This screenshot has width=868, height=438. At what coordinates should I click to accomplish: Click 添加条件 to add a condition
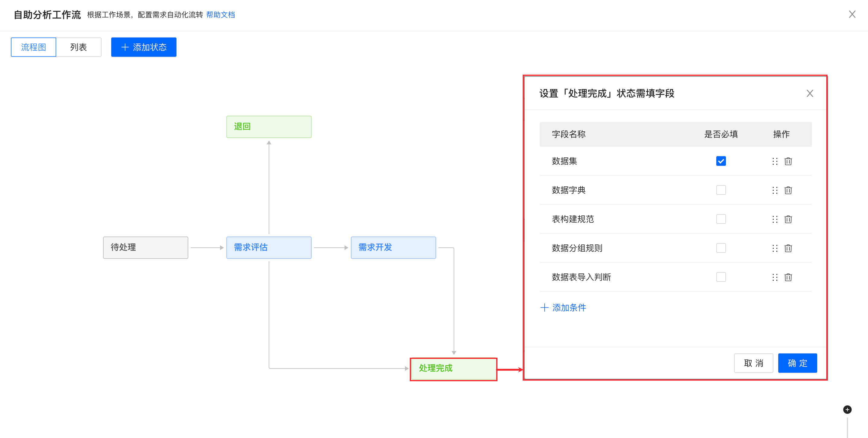point(563,308)
